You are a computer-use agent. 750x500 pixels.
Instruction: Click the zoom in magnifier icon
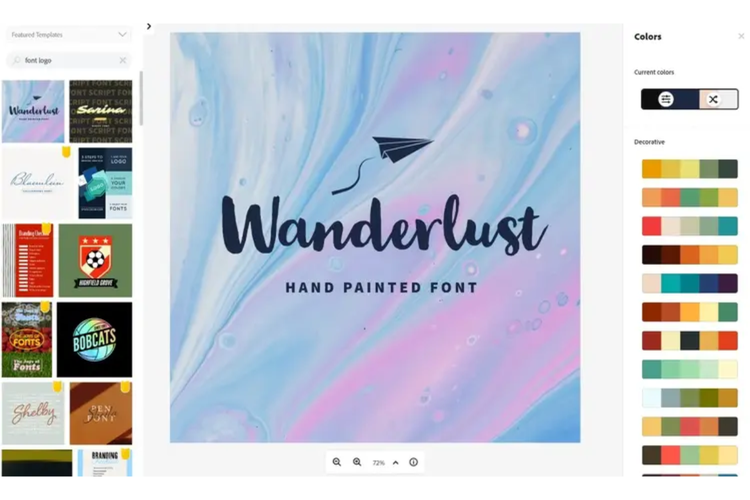tap(357, 462)
